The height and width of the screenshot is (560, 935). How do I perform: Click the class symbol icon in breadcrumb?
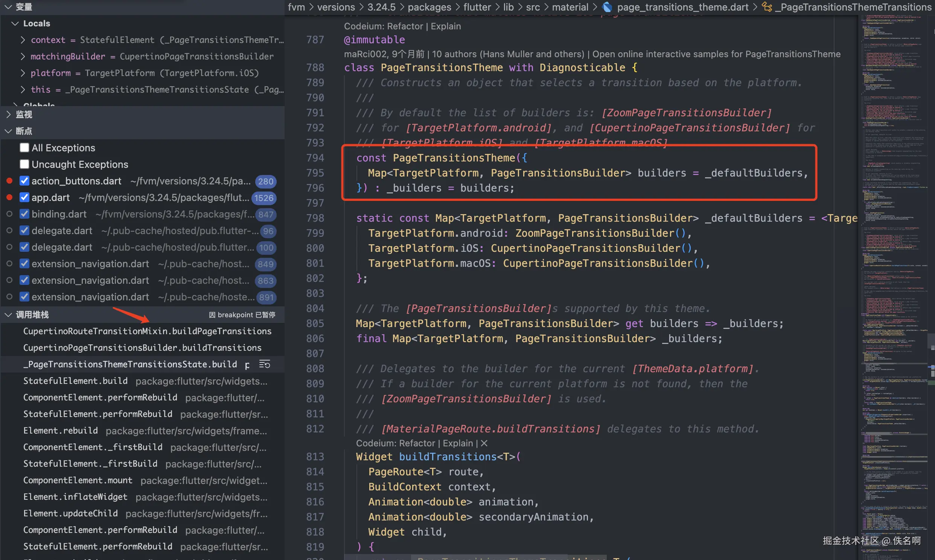(x=766, y=7)
